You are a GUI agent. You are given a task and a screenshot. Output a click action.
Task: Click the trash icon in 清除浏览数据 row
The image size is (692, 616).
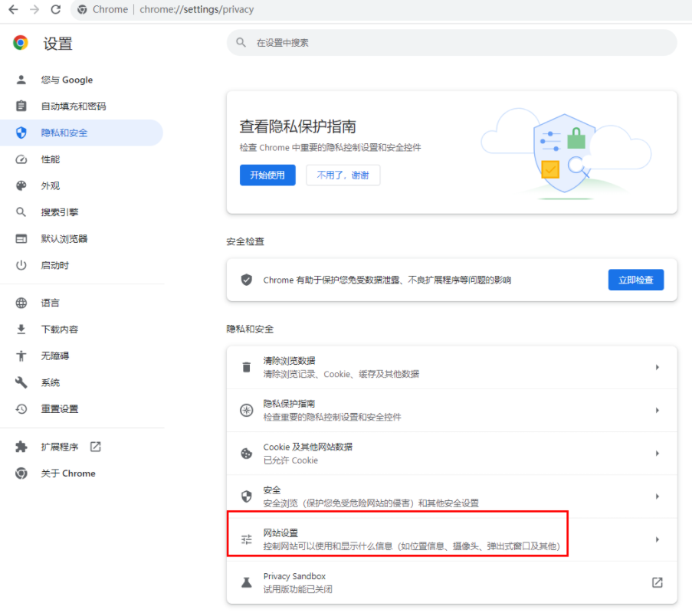246,367
